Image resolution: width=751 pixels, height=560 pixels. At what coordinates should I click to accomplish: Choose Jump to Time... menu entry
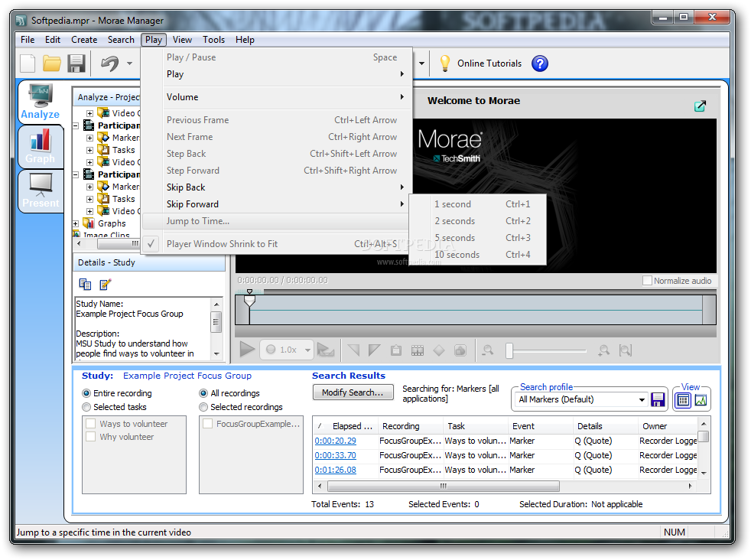tap(278, 221)
